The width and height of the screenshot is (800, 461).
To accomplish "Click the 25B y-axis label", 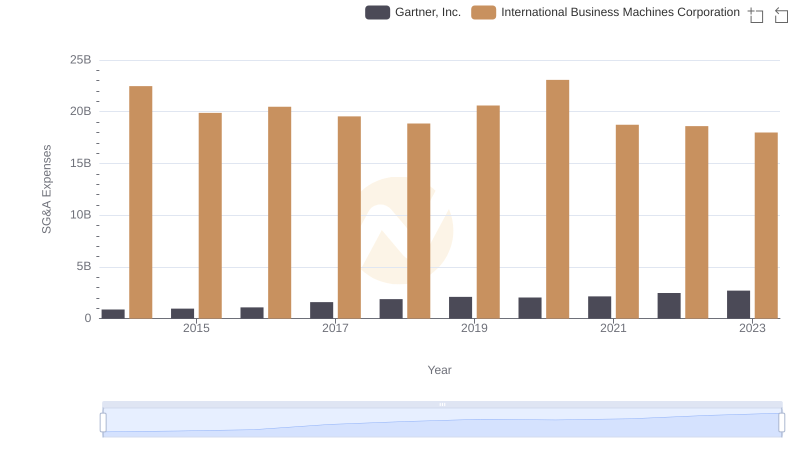I will (81, 60).
